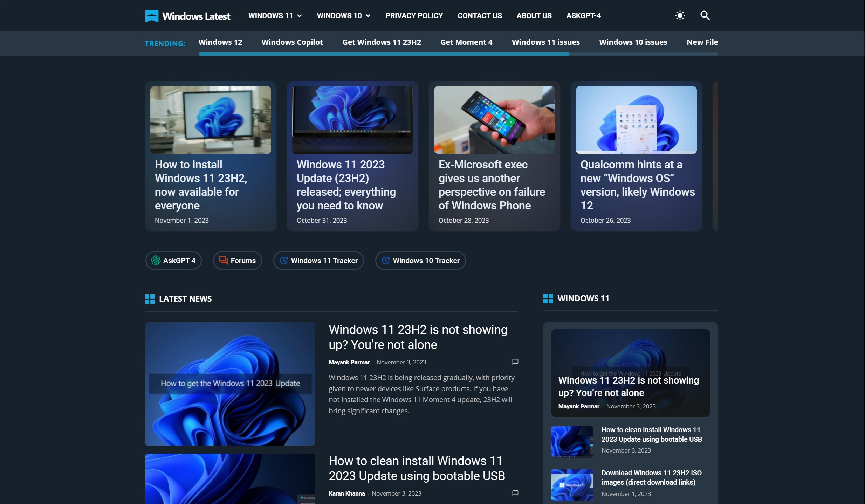Open the Windows Phone hand photo thumbnail
Image resolution: width=865 pixels, height=504 pixels.
(x=494, y=120)
